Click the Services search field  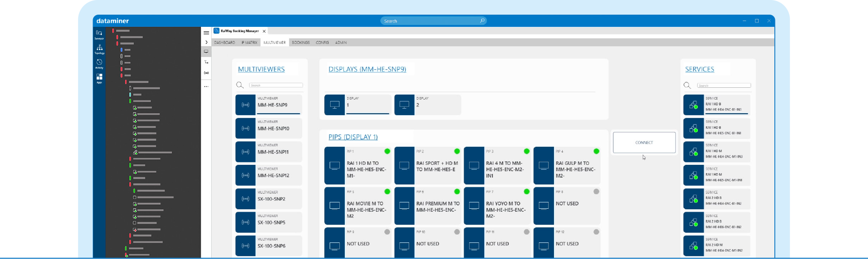tap(724, 85)
